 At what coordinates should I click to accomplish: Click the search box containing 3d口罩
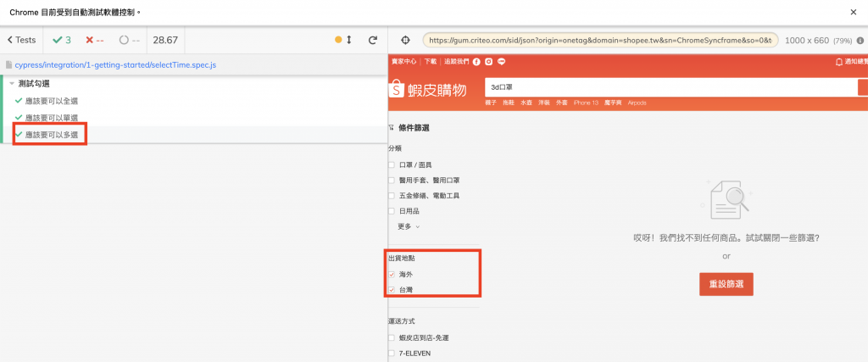pyautogui.click(x=670, y=87)
